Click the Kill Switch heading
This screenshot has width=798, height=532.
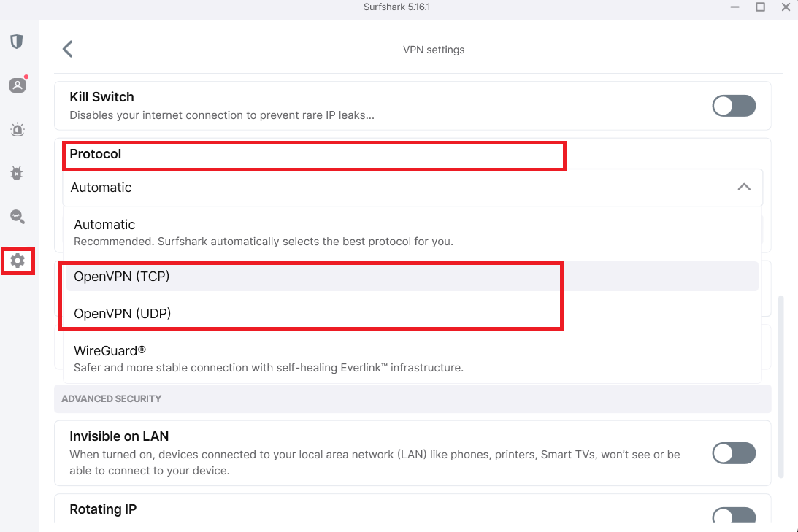101,96
